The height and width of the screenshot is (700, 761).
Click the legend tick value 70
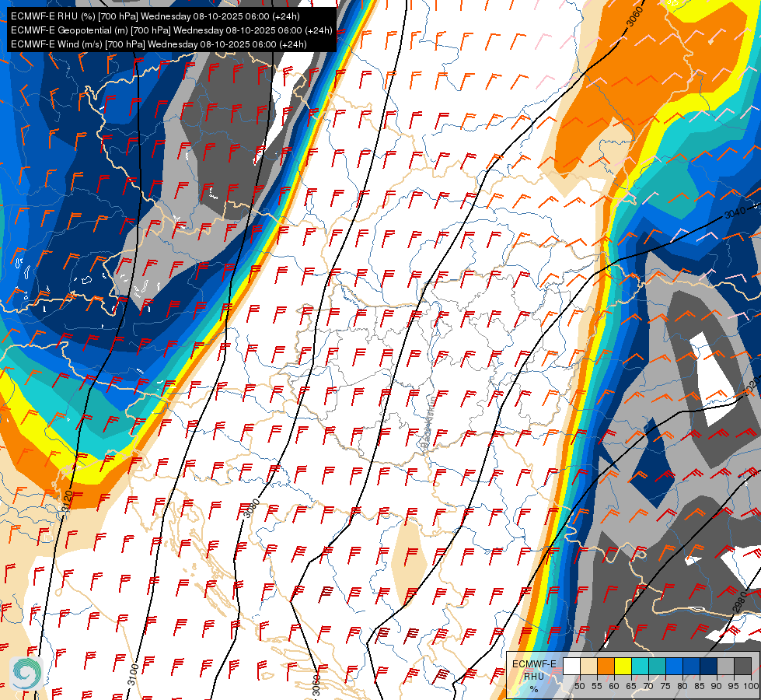[648, 686]
